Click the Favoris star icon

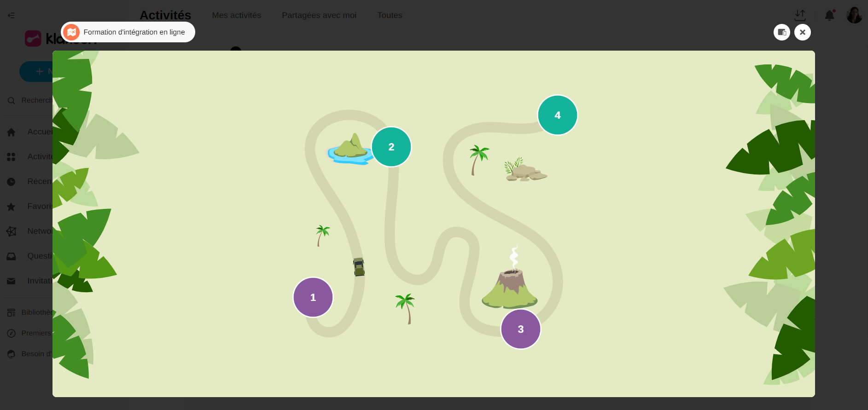tap(11, 207)
